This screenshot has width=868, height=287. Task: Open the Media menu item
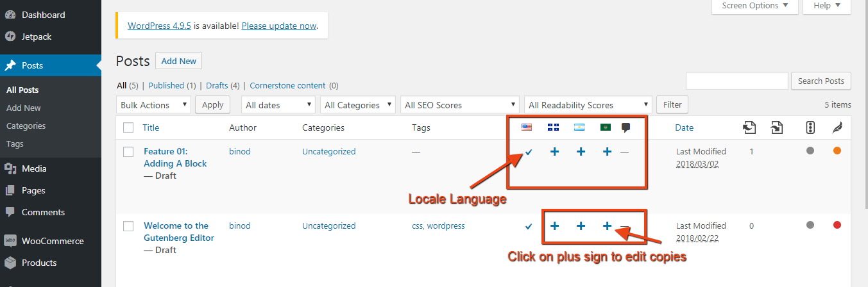(51, 168)
